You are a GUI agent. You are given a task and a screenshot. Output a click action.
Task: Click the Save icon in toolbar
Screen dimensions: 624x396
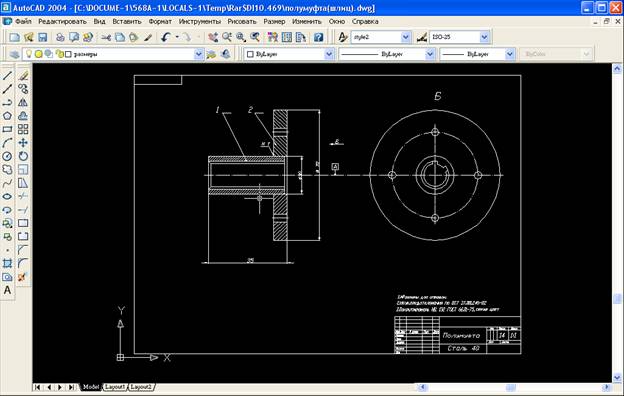42,37
